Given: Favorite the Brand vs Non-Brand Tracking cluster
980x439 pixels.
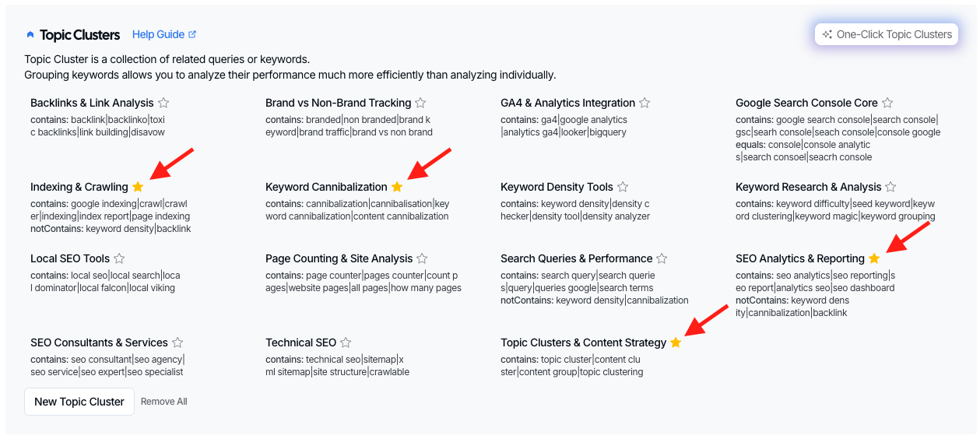Looking at the screenshot, I should 420,103.
